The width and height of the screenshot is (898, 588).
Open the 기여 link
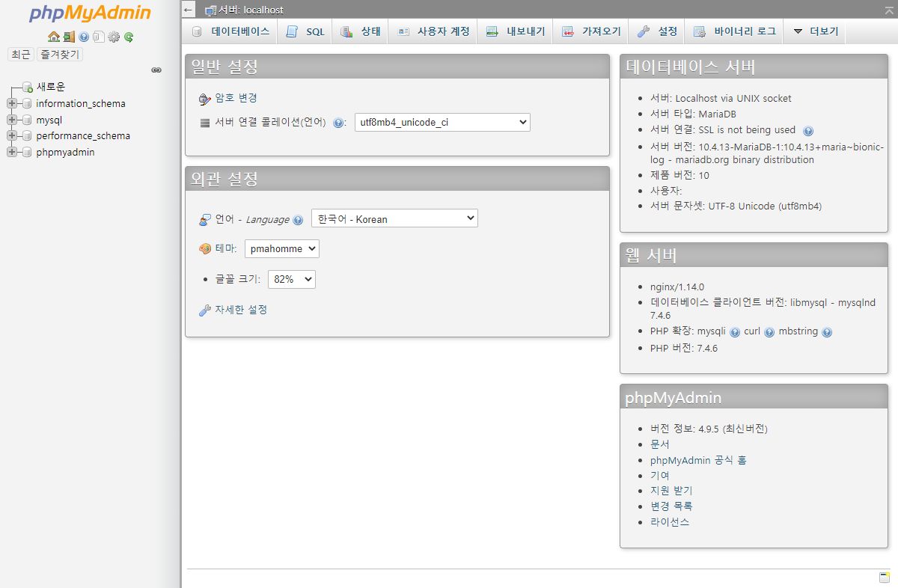(660, 476)
